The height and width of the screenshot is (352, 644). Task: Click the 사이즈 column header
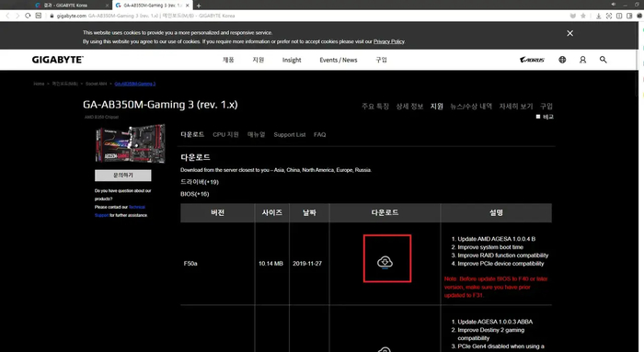click(272, 212)
